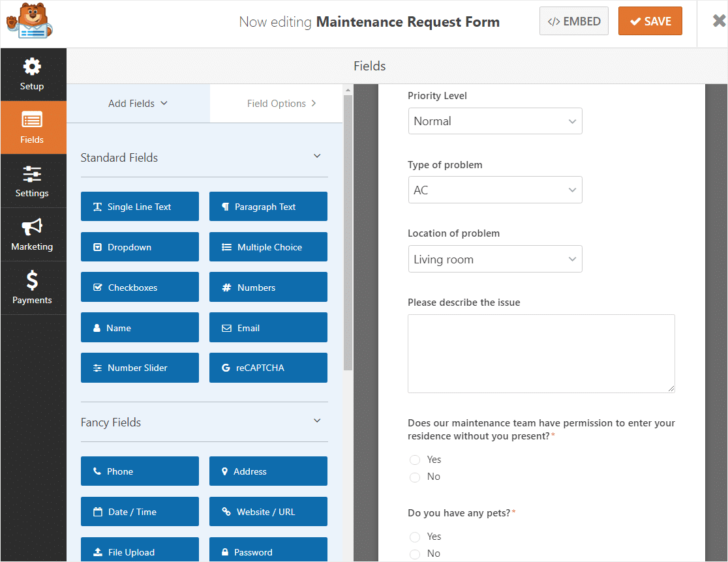Select Yes for maintenance team permission

pos(415,460)
